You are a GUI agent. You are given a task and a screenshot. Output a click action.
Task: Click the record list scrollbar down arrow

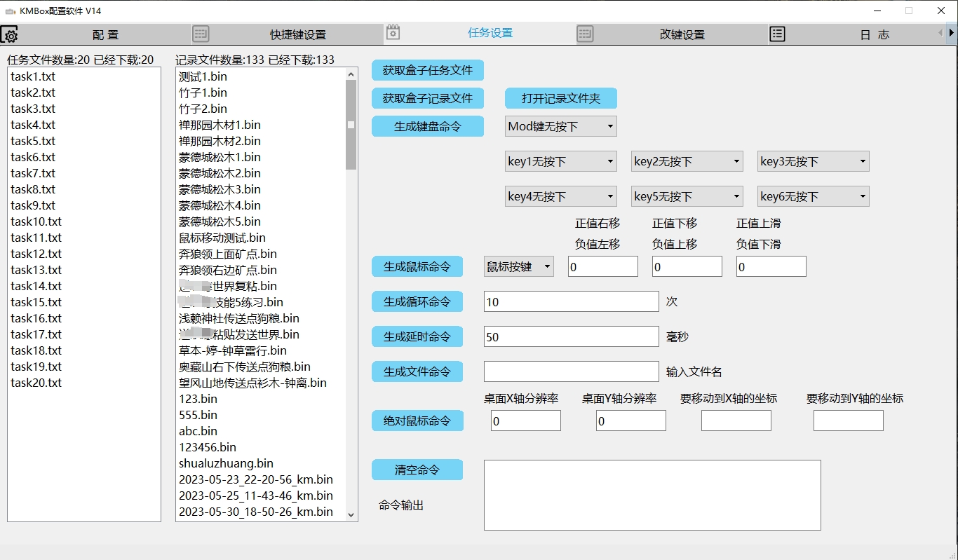tap(351, 515)
